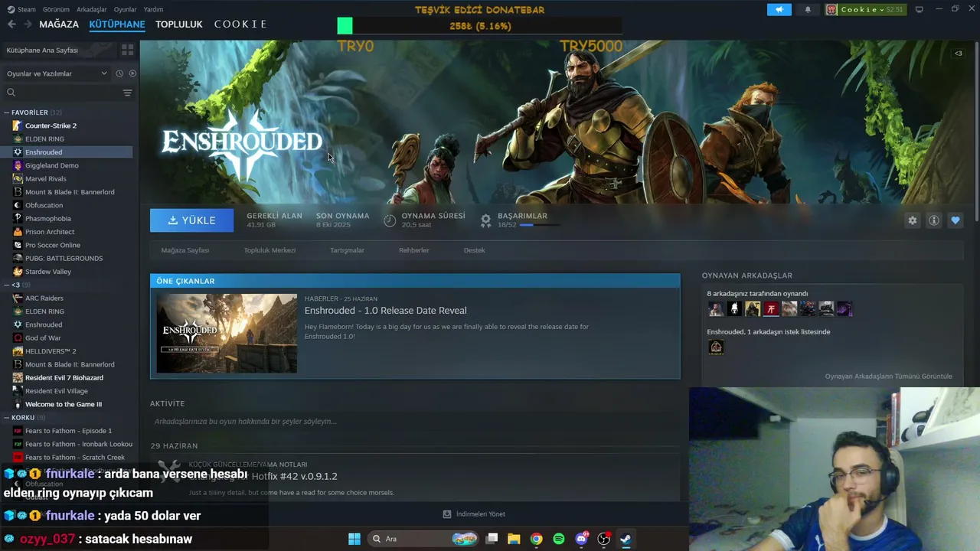Go back with the left arrow
Viewport: 980px width, 551px height.
point(11,24)
